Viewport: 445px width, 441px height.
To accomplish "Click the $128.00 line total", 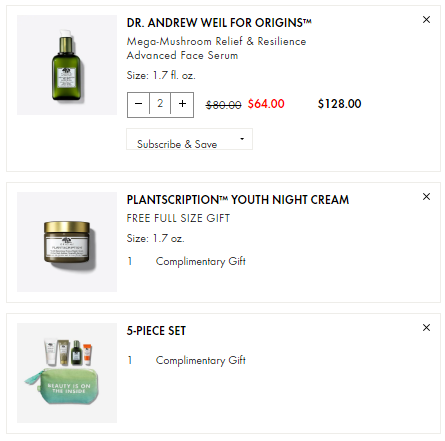I will tap(339, 104).
